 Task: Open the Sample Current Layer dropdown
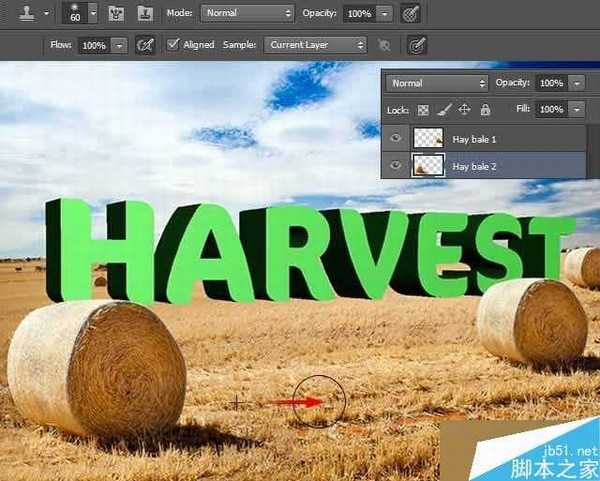[316, 45]
